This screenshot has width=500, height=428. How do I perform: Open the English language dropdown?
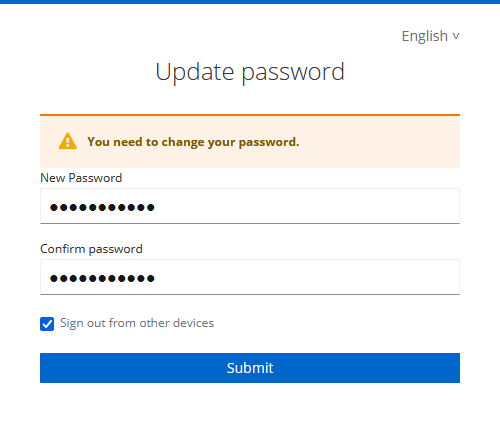430,36
